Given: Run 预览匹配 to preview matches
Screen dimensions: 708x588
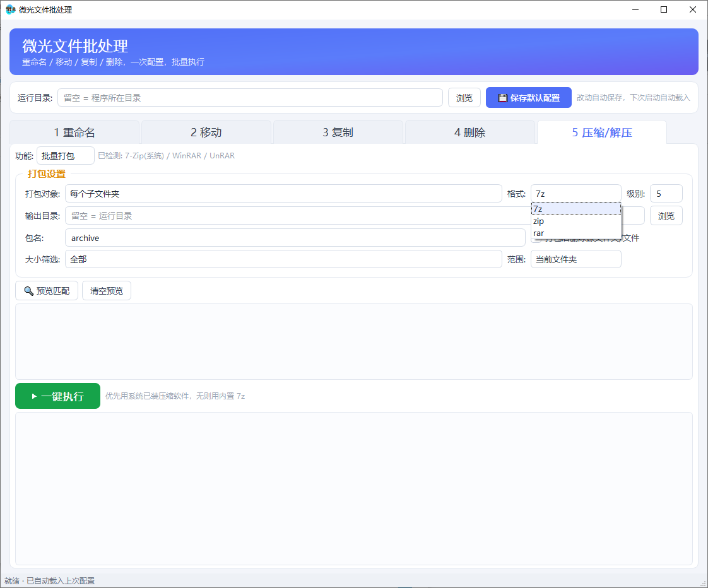Looking at the screenshot, I should pyautogui.click(x=47, y=291).
